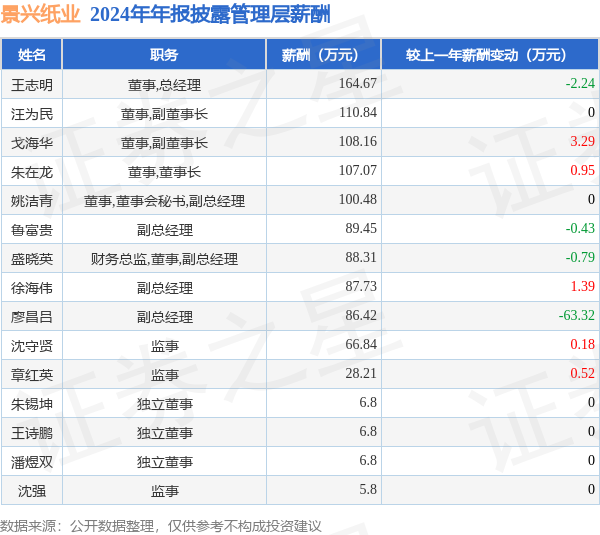
Task: Click the salary value 107.07
Action: (x=358, y=170)
